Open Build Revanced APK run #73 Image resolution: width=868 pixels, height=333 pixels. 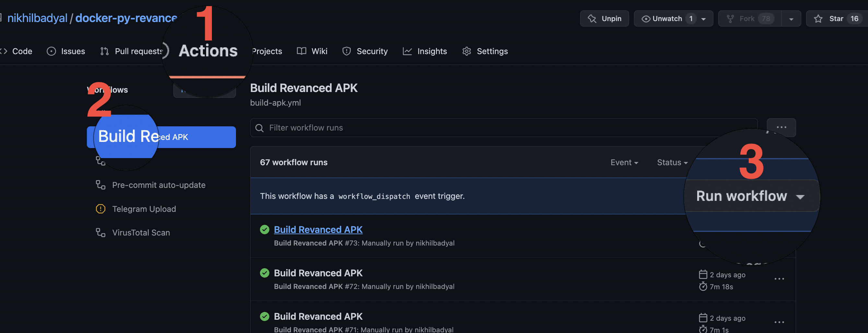point(318,230)
